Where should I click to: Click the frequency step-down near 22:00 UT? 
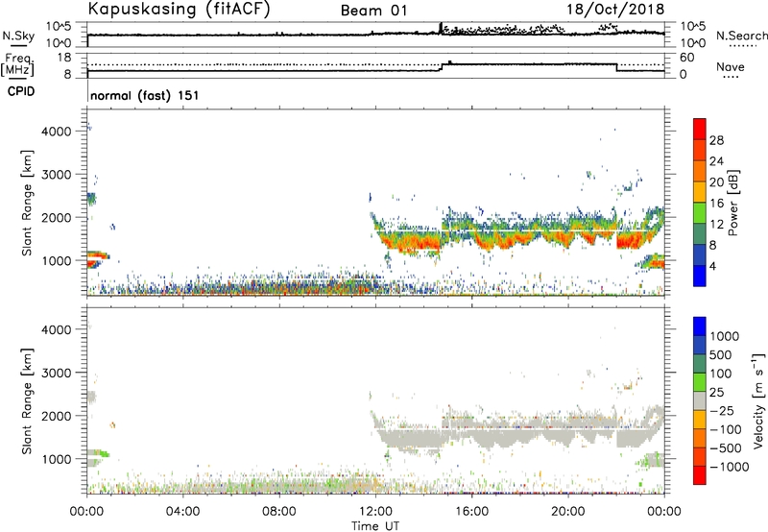click(616, 67)
